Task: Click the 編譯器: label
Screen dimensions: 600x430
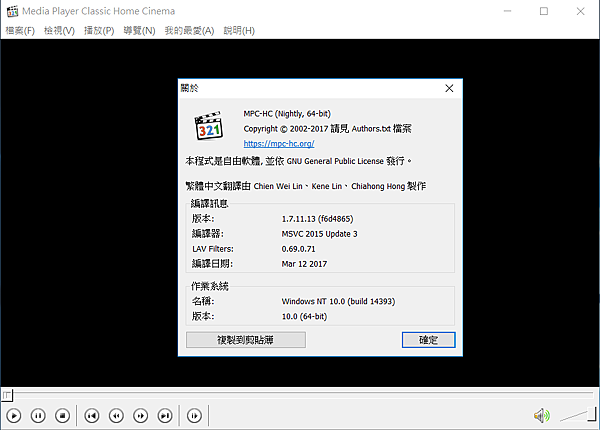Action: [x=208, y=234]
